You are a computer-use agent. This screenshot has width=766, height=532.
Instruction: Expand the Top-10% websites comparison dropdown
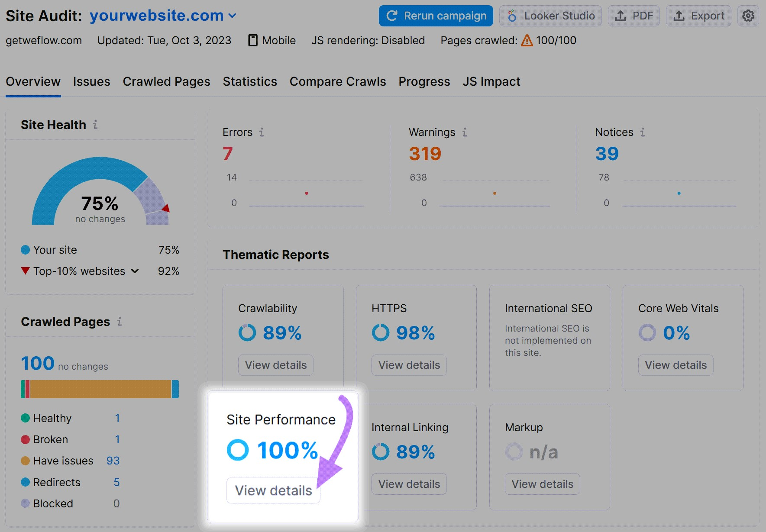(135, 271)
